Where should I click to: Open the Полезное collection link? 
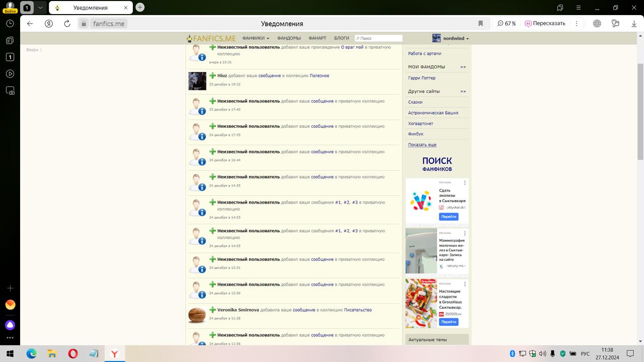click(x=319, y=75)
